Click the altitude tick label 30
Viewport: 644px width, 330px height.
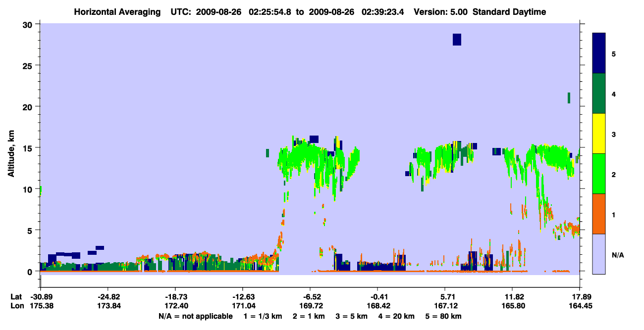[28, 25]
